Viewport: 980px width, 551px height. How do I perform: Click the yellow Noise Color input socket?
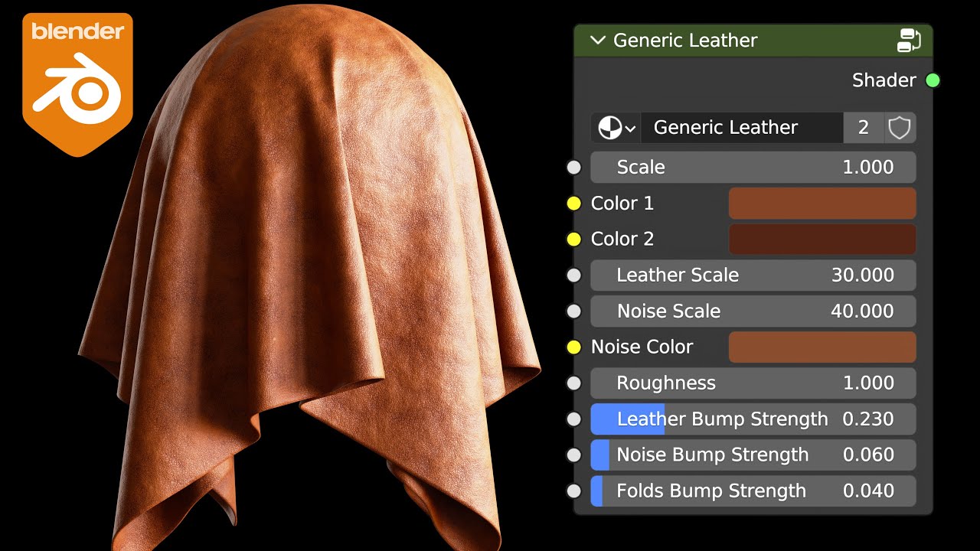[574, 347]
